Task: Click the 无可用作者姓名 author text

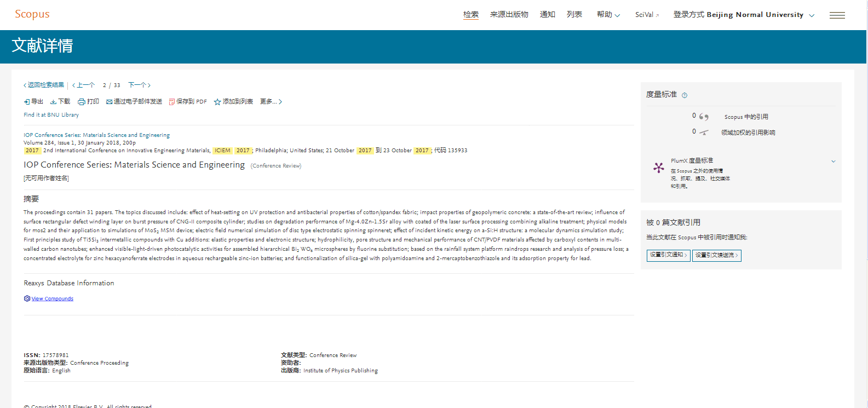Action: 46,179
